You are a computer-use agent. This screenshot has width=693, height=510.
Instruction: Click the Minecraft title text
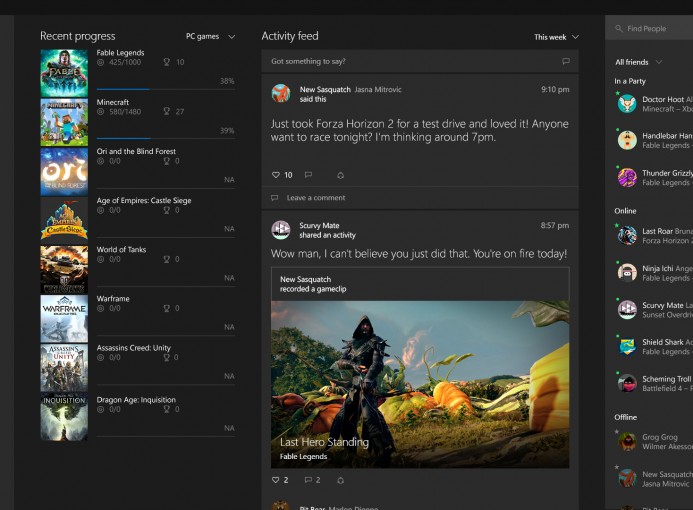113,102
